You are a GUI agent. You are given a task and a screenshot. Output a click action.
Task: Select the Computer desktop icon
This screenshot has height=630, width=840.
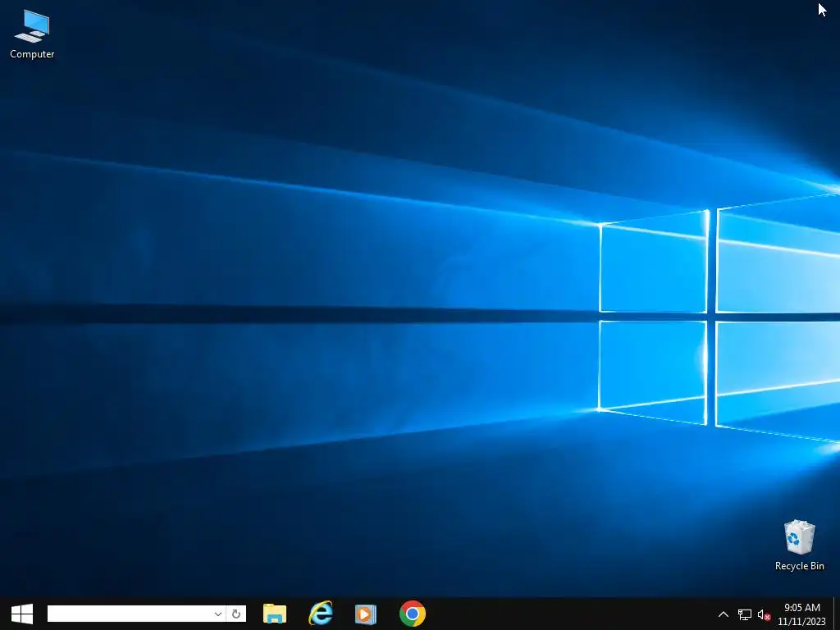tap(32, 34)
